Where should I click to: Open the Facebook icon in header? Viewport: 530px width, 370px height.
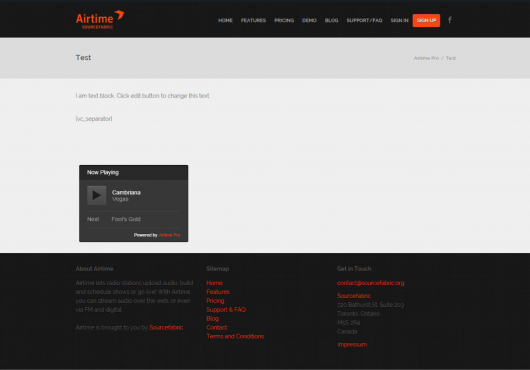[x=450, y=20]
